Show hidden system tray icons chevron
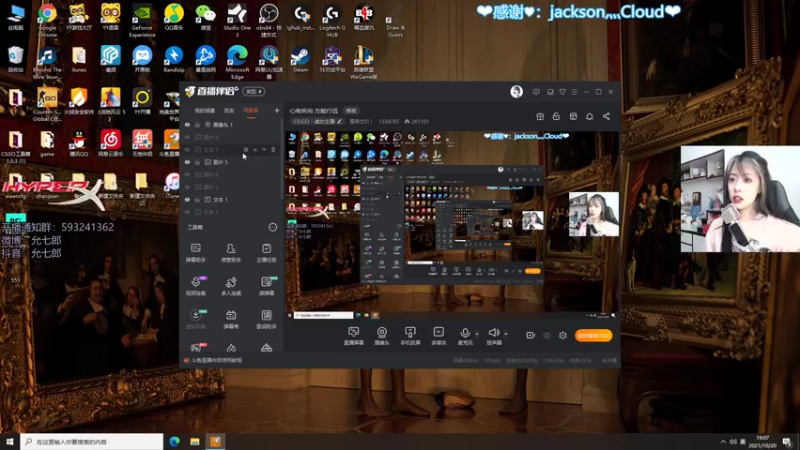The image size is (800, 450). pos(723,441)
